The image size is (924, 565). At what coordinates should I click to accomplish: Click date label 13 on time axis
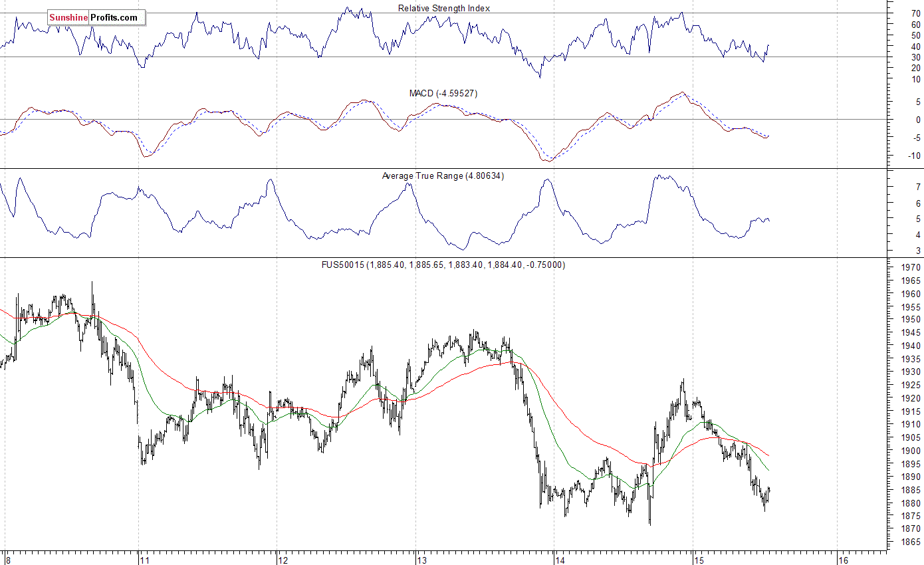click(423, 560)
